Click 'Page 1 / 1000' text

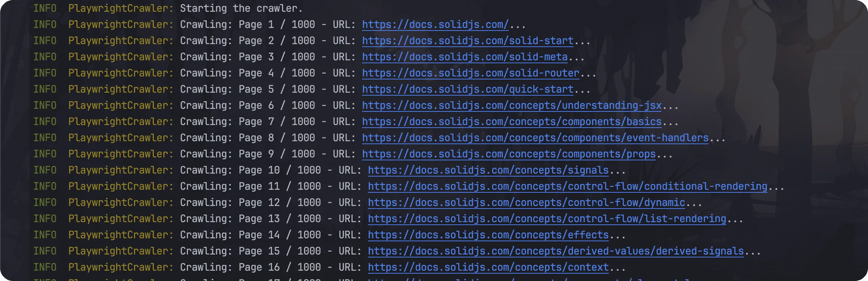coord(277,25)
